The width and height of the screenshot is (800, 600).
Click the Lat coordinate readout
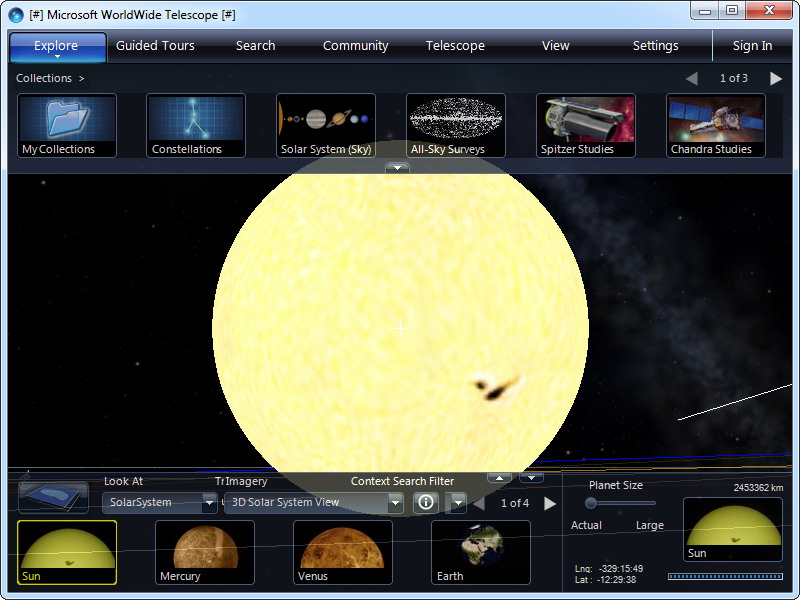pos(606,580)
